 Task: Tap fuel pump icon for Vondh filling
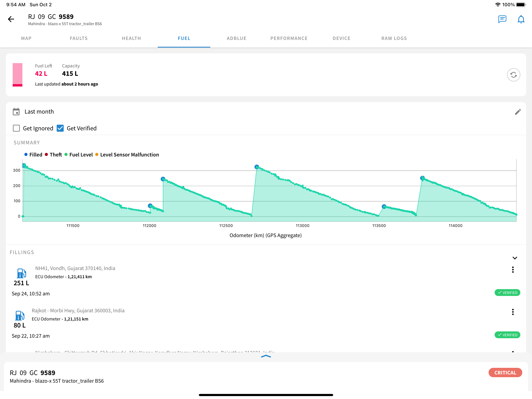tap(21, 273)
